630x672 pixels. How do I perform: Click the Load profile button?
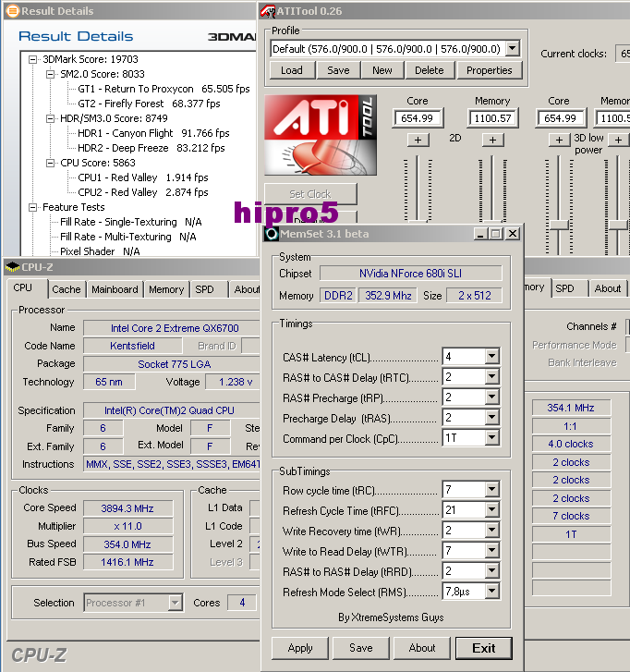pyautogui.click(x=292, y=70)
